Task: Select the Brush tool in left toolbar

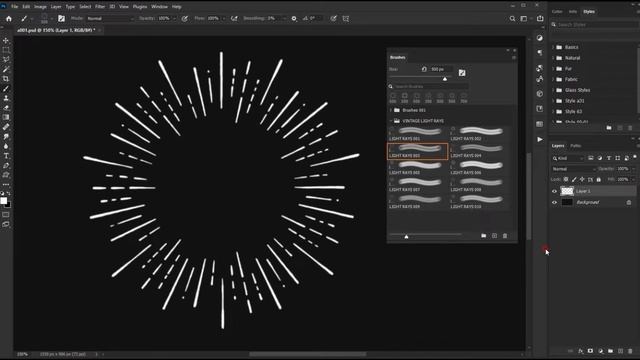Action: click(6, 89)
